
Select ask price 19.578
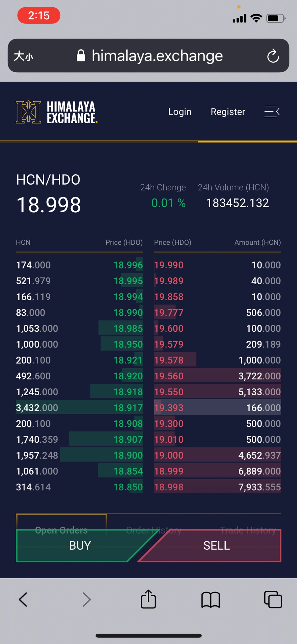[169, 360]
